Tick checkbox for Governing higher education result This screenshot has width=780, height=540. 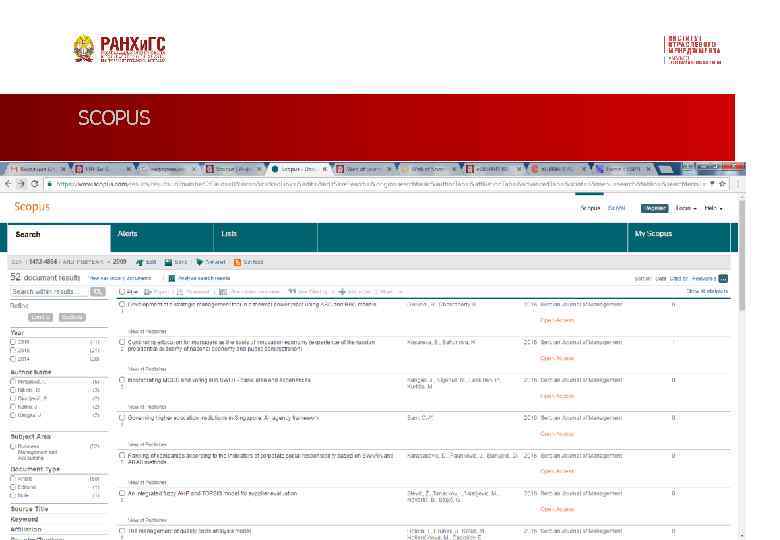pyautogui.click(x=122, y=418)
